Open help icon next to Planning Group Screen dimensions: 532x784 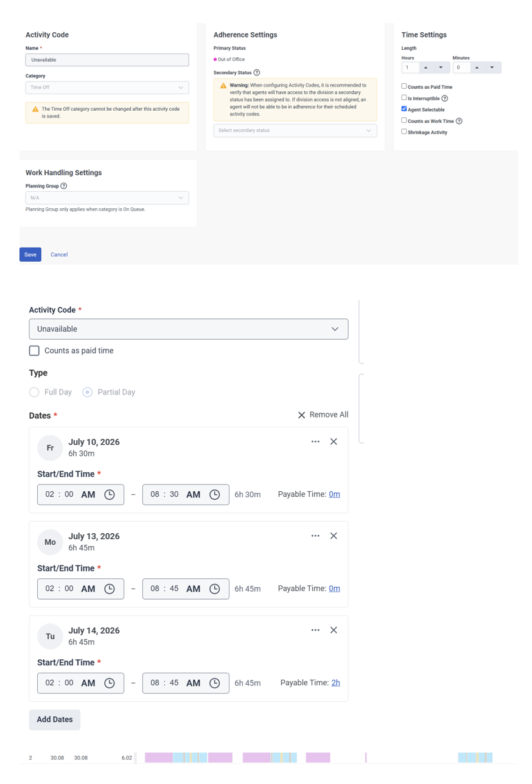click(x=64, y=186)
